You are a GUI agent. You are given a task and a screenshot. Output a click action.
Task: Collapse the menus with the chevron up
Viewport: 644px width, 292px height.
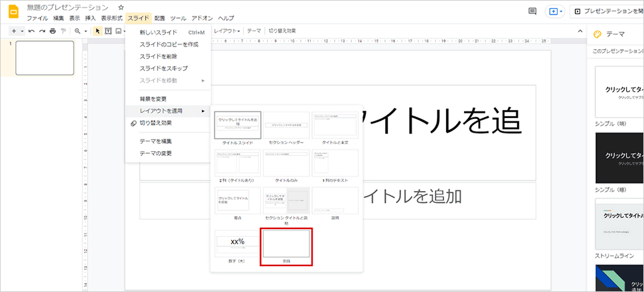580,31
